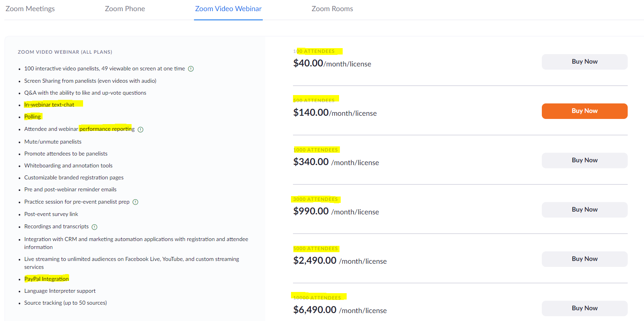The width and height of the screenshot is (644, 321).
Task: Click the Zoom Video Webinar (All Plans) heading
Action: [65, 52]
